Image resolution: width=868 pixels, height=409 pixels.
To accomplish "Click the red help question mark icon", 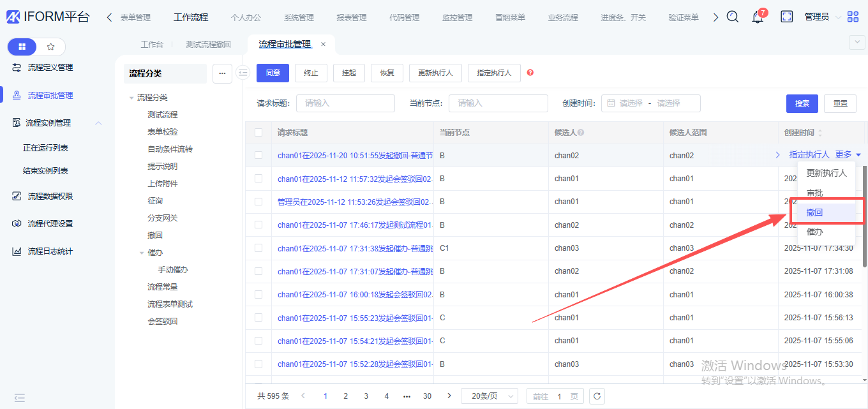I will coord(530,73).
